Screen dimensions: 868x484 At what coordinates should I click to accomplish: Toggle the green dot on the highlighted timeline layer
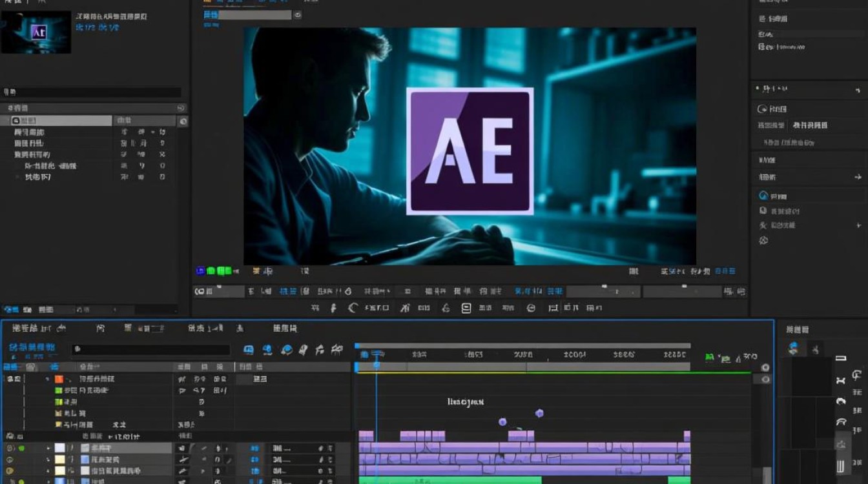(x=21, y=448)
